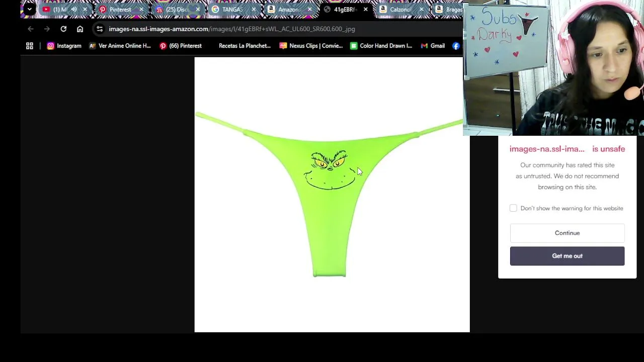Switch to the Amazon tab
The width and height of the screenshot is (644, 362).
coord(288,9)
